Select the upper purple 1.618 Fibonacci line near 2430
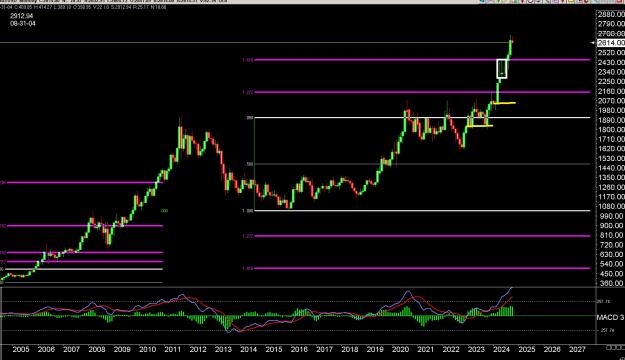625x360 pixels. [x=422, y=60]
